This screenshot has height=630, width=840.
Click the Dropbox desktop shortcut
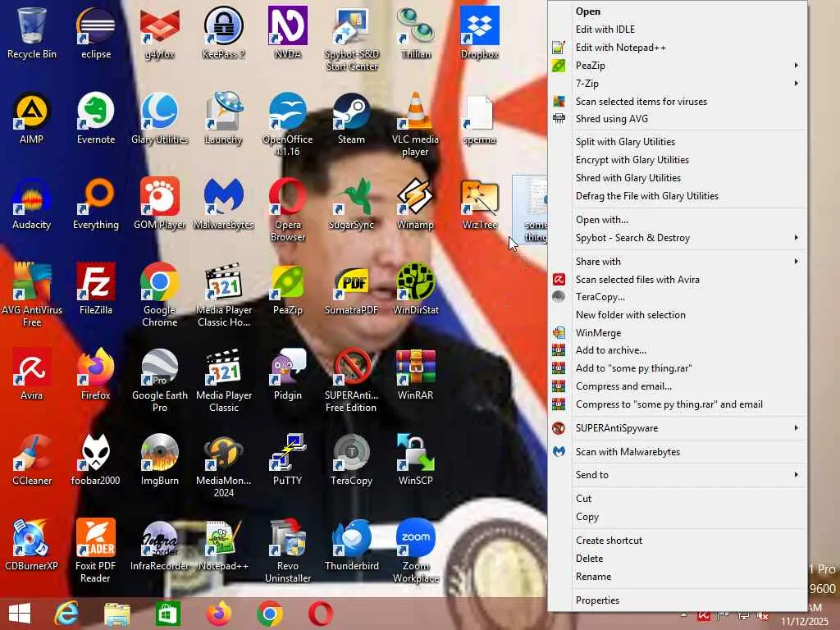[479, 33]
